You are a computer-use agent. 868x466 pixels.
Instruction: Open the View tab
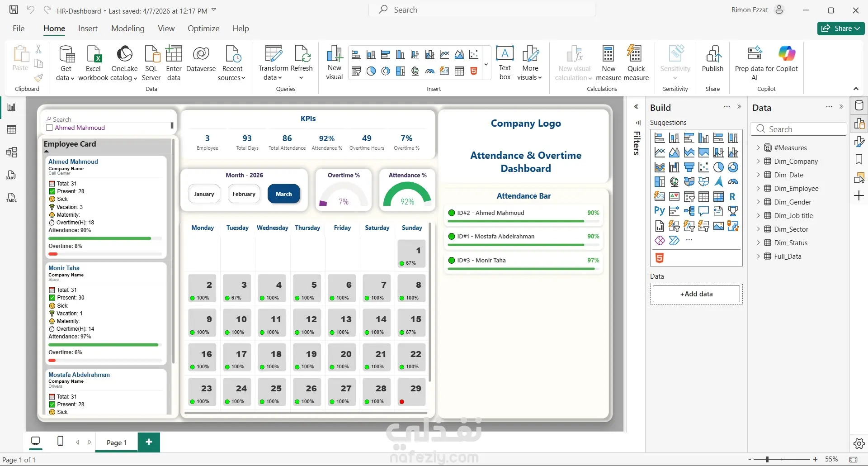pos(166,29)
